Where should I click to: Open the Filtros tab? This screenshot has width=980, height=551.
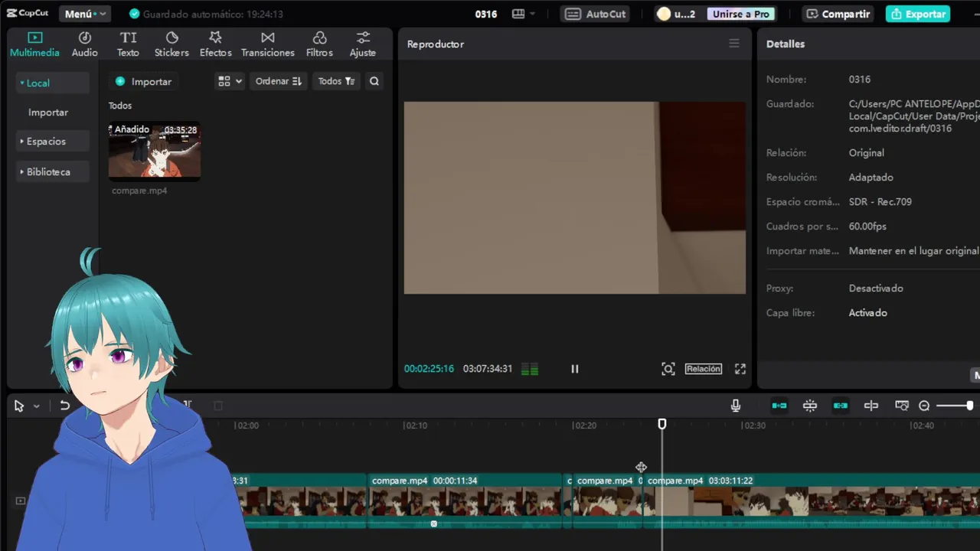pyautogui.click(x=319, y=44)
